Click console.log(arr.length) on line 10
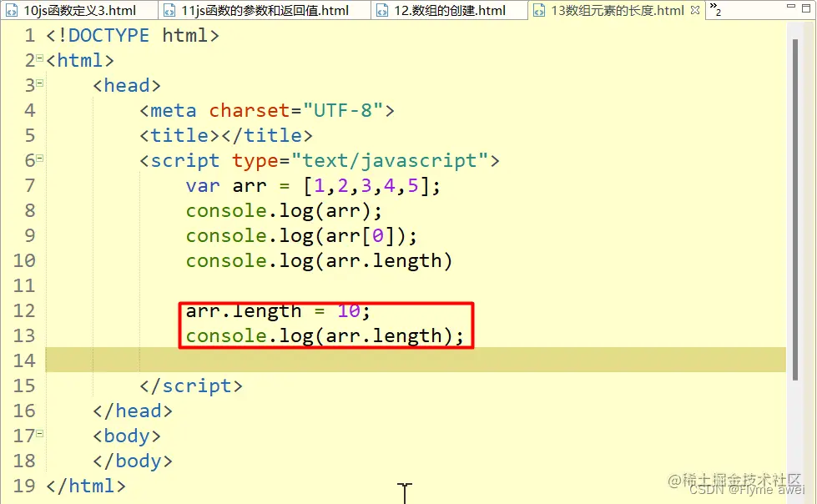Image resolution: width=817 pixels, height=504 pixels. click(x=319, y=260)
